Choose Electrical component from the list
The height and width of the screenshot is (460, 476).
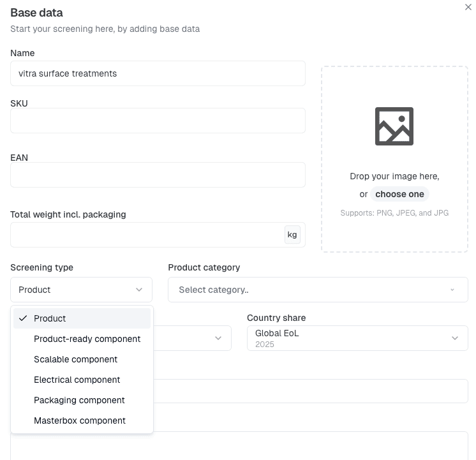pos(77,380)
